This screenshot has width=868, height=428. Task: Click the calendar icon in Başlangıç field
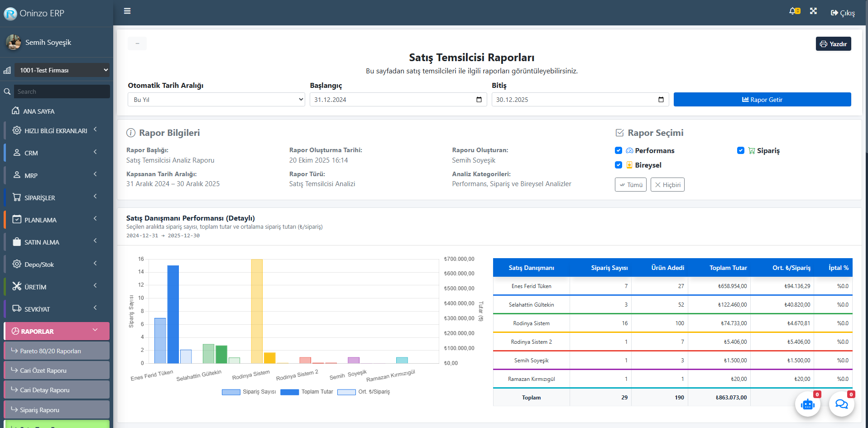coord(479,100)
